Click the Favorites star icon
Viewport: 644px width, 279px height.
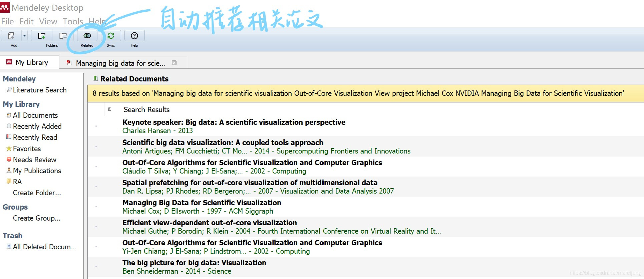coord(9,148)
